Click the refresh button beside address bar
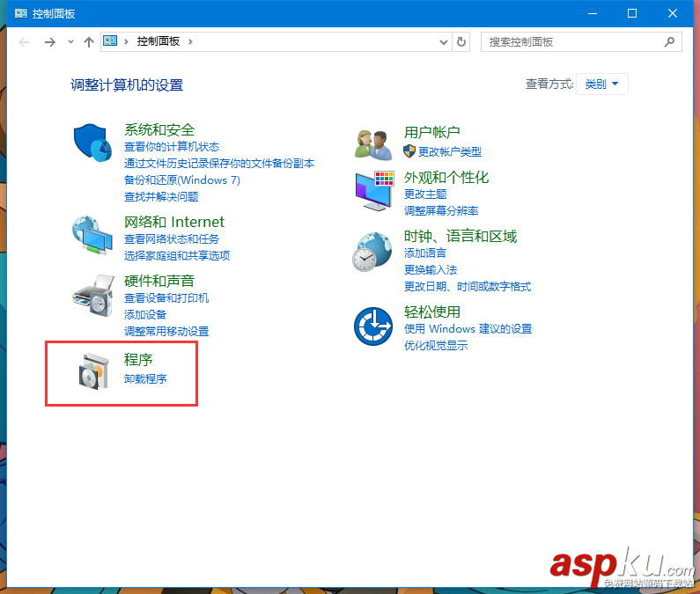This screenshot has height=594, width=700. tap(461, 42)
